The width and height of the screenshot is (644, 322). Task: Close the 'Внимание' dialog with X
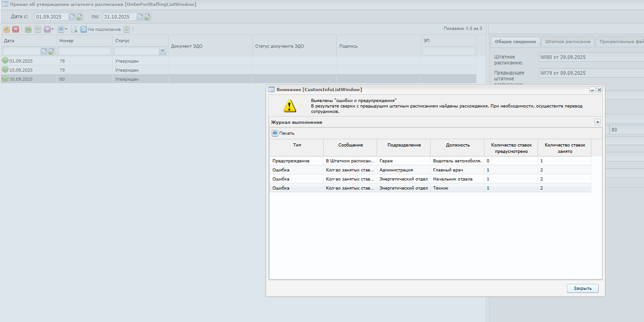(600, 90)
